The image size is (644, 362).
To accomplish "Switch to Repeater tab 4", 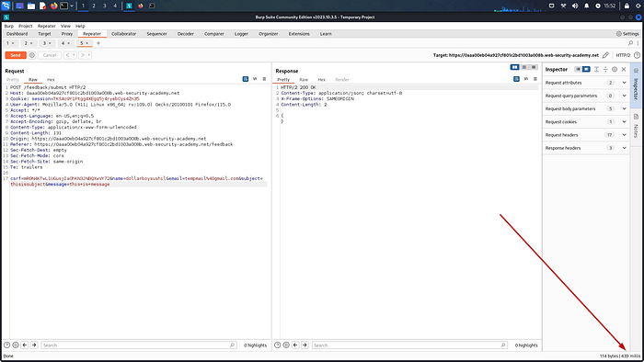I will tap(63, 43).
